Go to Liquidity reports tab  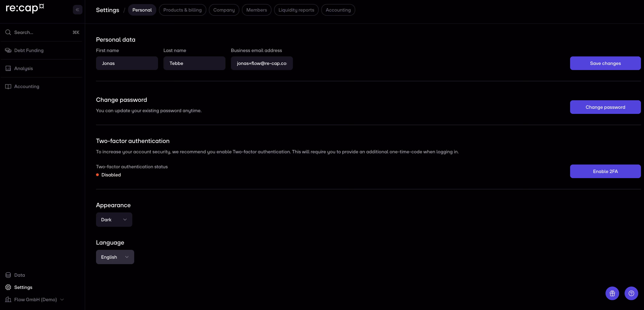[296, 10]
